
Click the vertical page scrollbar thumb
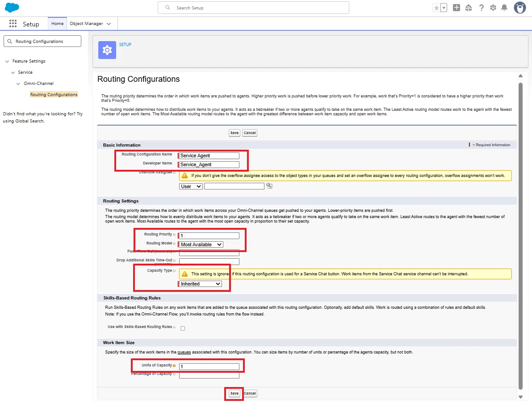[520, 236]
